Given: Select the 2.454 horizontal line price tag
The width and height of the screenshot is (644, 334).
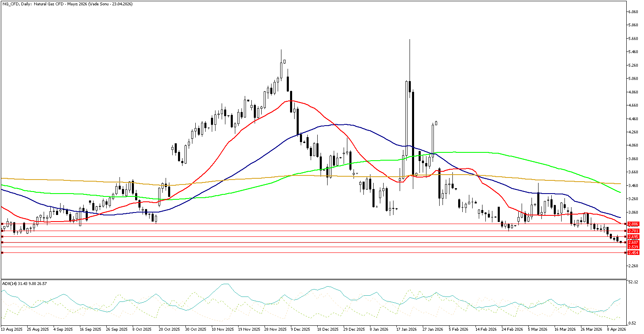Looking at the screenshot, I should [633, 252].
